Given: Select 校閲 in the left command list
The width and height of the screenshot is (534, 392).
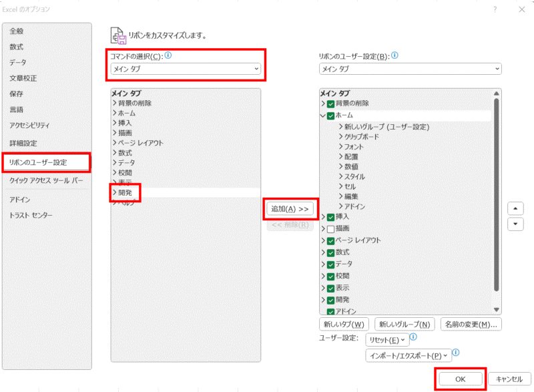Looking at the screenshot, I should coord(125,173).
